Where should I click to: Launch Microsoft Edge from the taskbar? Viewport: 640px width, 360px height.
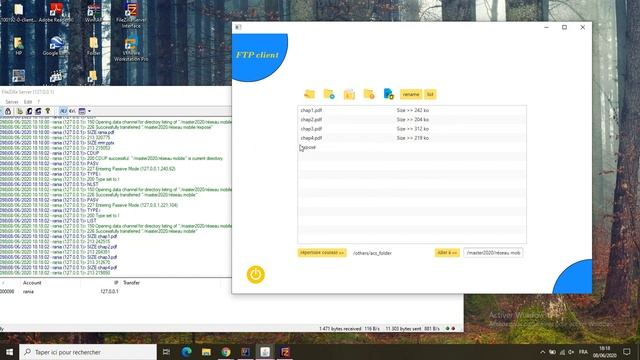[x=186, y=352]
